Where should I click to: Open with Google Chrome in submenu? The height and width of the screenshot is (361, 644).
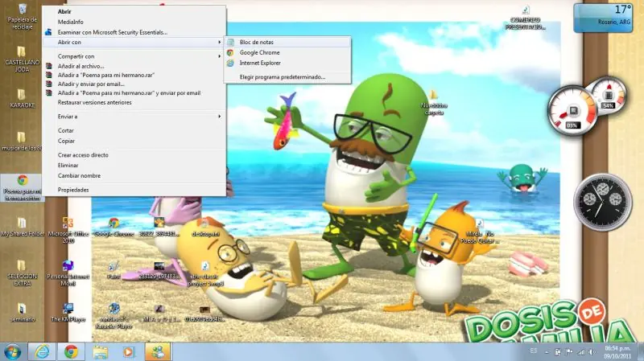click(287, 52)
